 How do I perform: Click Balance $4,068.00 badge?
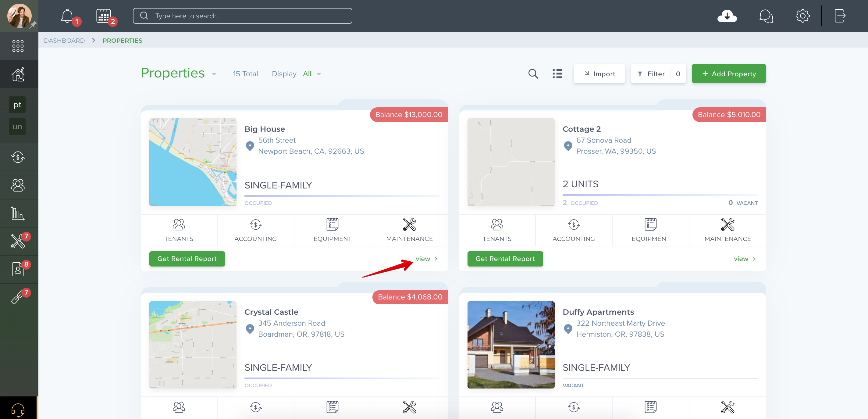[410, 297]
